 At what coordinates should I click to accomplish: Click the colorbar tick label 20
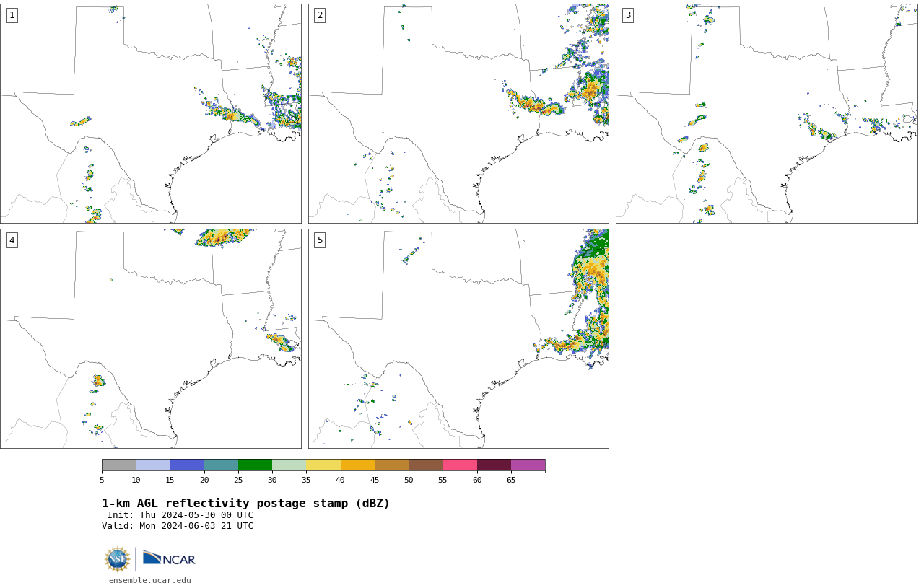pos(204,480)
